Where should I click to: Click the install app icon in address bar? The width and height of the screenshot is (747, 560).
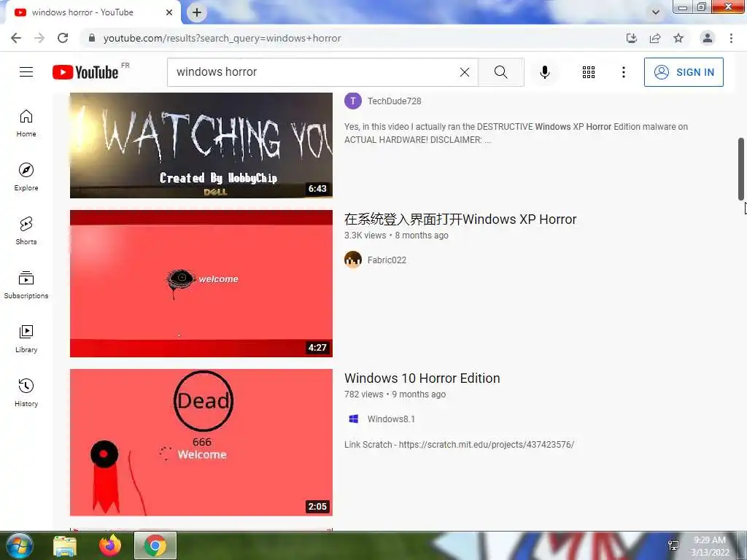click(x=632, y=38)
